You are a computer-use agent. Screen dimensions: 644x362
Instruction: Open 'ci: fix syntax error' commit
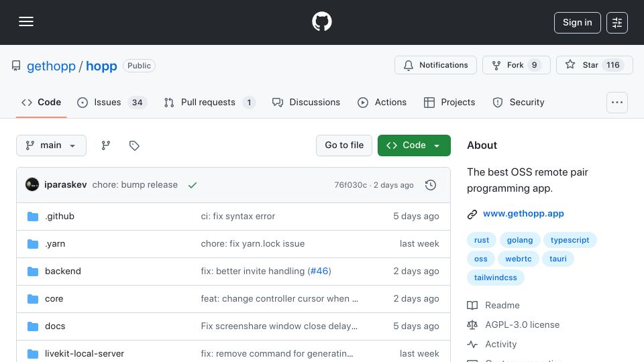click(x=237, y=217)
